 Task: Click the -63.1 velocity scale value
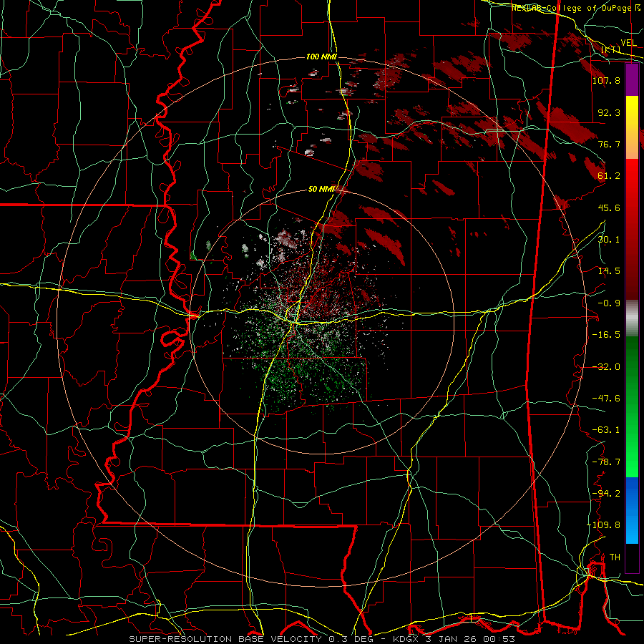pyautogui.click(x=606, y=430)
